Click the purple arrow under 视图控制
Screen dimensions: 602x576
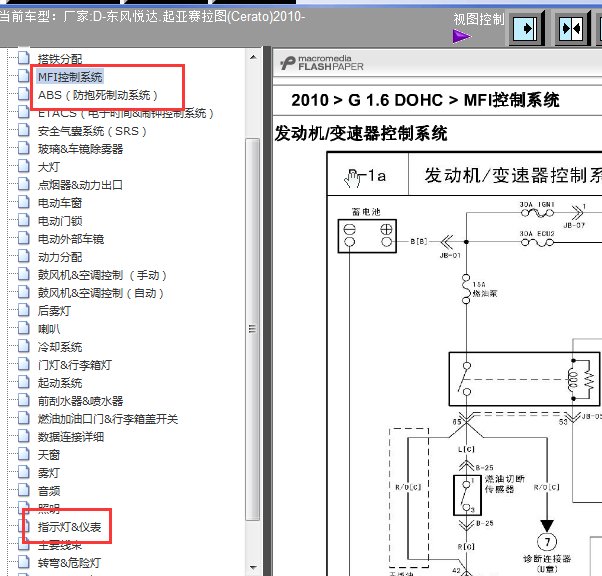[461, 36]
